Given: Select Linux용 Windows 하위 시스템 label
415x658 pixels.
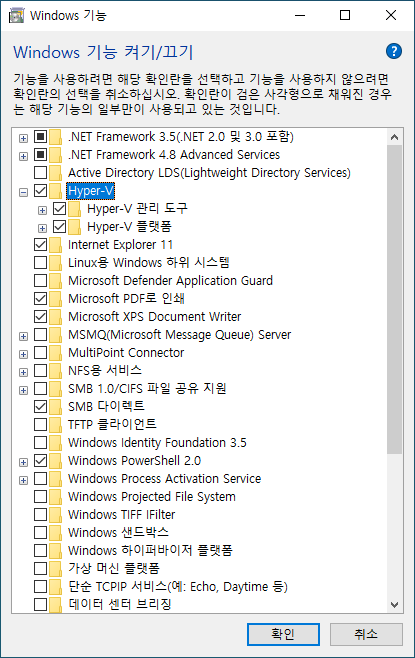Looking at the screenshot, I should pyautogui.click(x=149, y=263).
